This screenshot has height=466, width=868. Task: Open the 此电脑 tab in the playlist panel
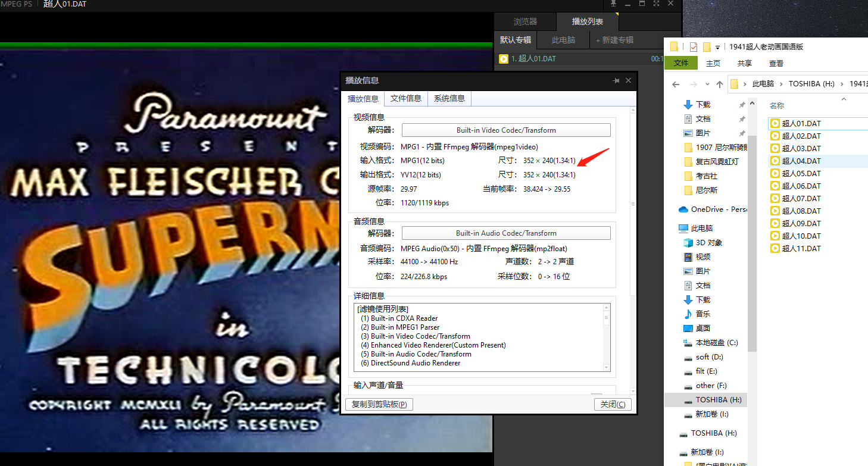click(x=563, y=40)
